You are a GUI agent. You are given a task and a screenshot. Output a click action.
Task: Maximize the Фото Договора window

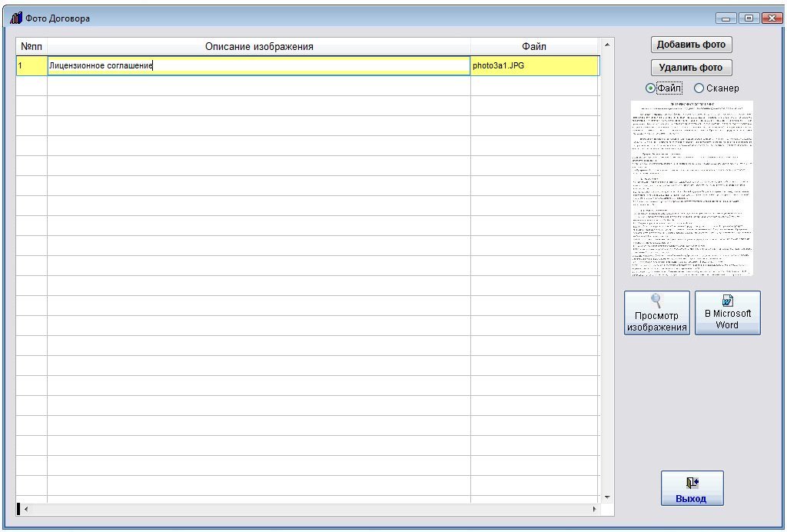(x=749, y=18)
